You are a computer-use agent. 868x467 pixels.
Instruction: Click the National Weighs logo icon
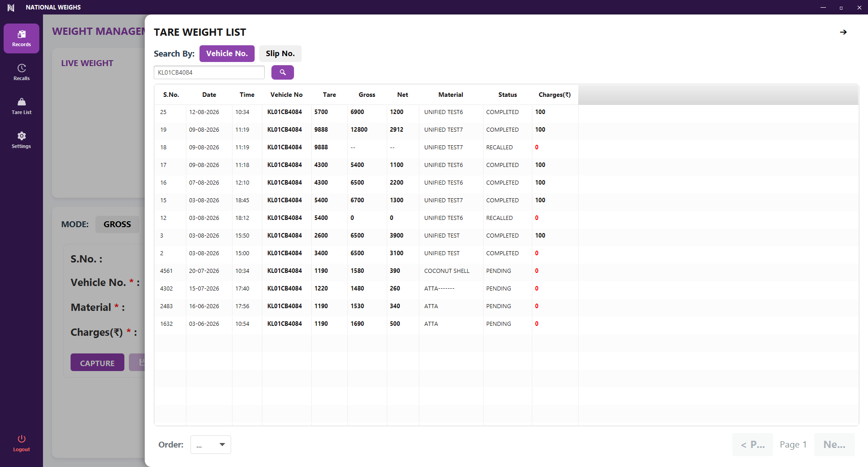(11, 7)
